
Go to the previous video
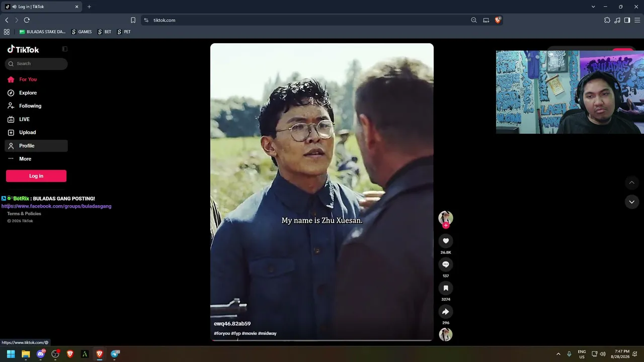tap(632, 183)
